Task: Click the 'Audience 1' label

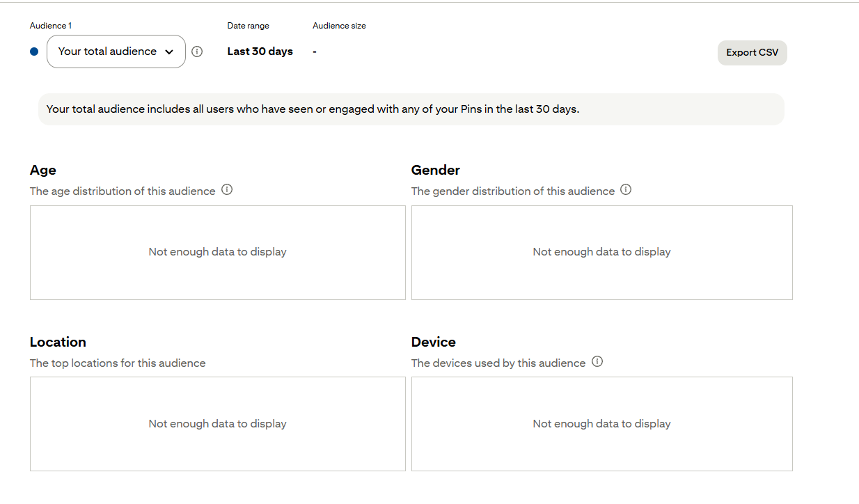Action: pyautogui.click(x=51, y=26)
